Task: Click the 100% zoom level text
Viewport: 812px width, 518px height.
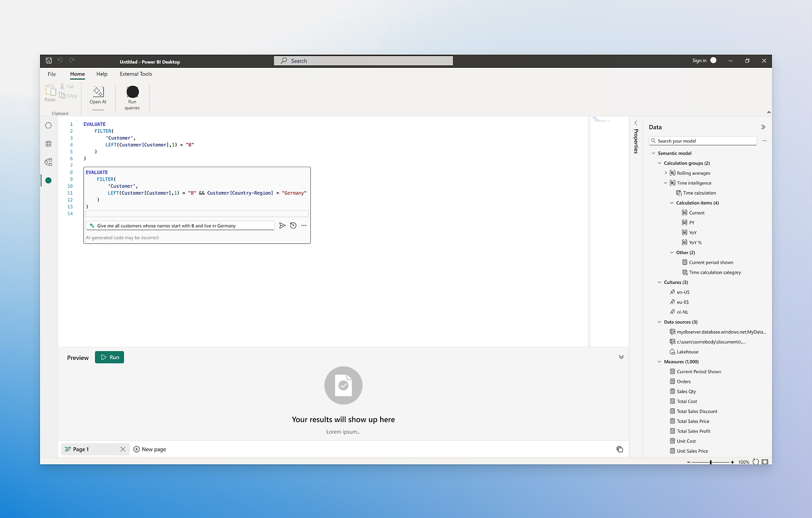Action: pyautogui.click(x=744, y=462)
